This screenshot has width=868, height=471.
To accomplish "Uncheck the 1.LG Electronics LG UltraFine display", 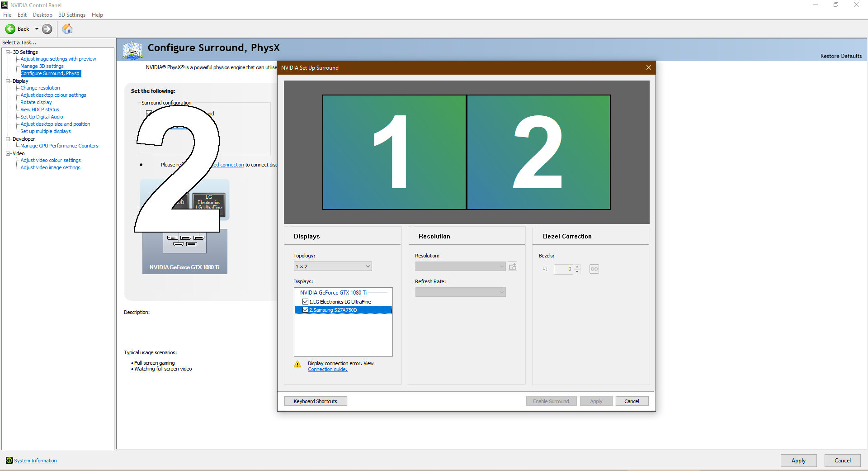I will coord(305,302).
